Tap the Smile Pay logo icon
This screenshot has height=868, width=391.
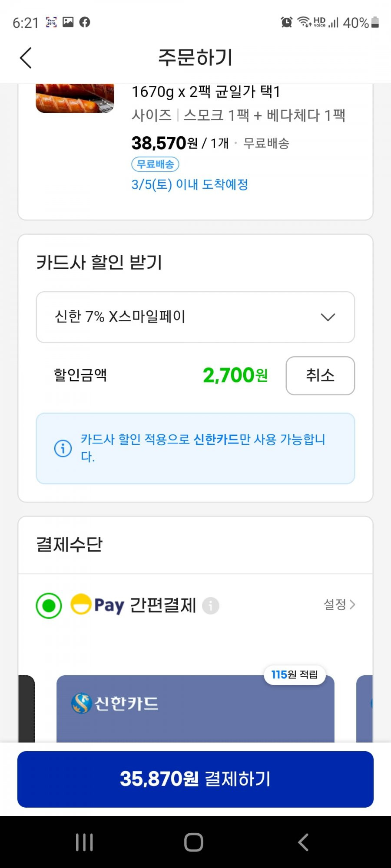(x=81, y=604)
